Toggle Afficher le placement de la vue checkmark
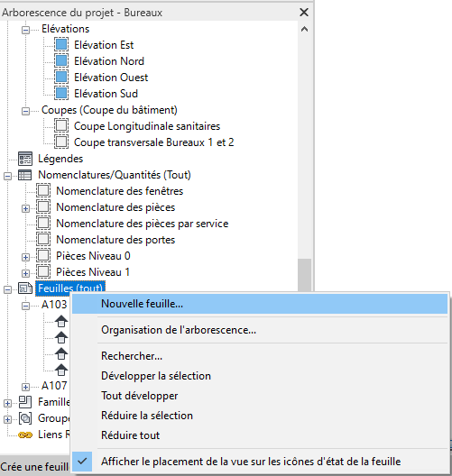 pyautogui.click(x=82, y=462)
